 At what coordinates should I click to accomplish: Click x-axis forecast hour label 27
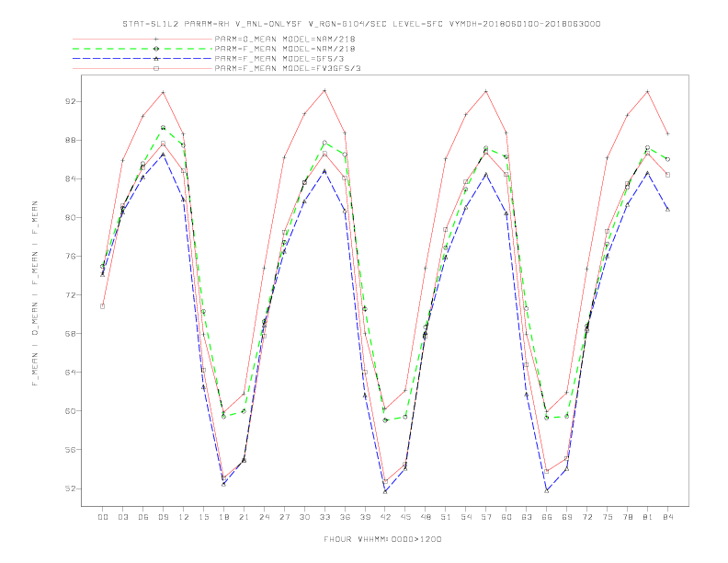[284, 517]
